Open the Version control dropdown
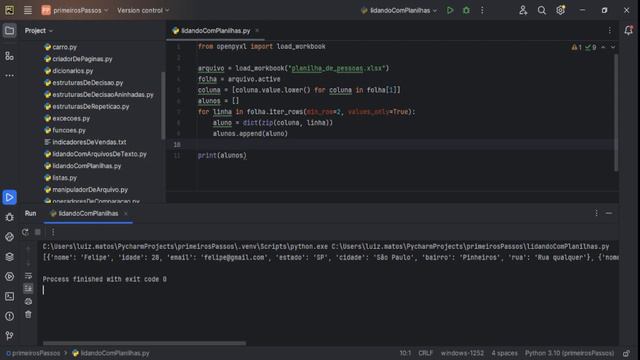Viewport: 640px width, 360px height. point(143,10)
